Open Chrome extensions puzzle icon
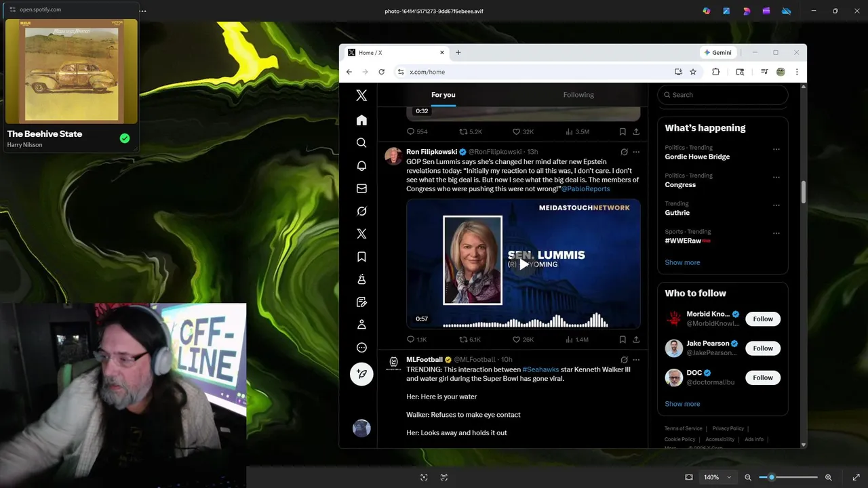The height and width of the screenshot is (488, 868). 715,72
